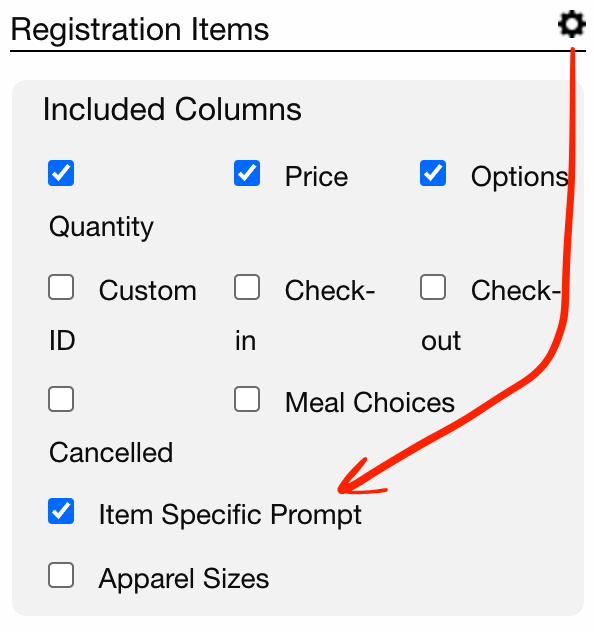Check the Apparel Sizes checkbox
This screenshot has height=632, width=594.
point(61,575)
